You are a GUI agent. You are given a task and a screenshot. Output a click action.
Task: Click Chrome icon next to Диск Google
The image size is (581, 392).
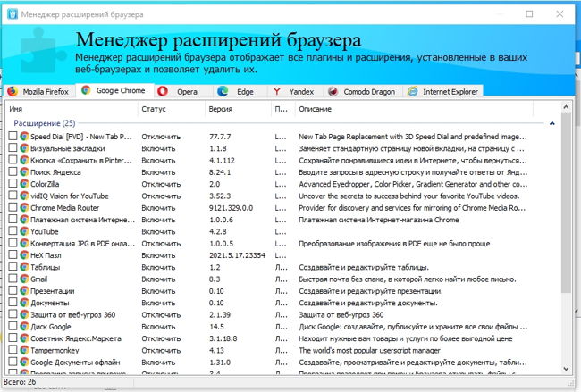pyautogui.click(x=24, y=326)
